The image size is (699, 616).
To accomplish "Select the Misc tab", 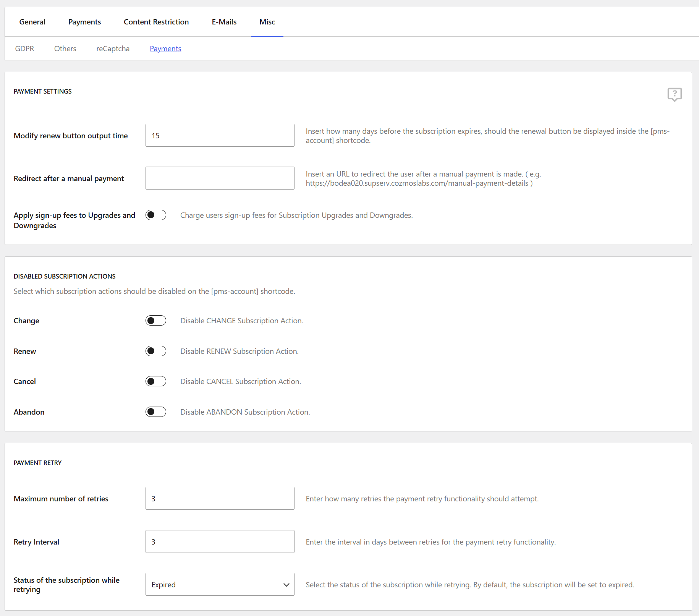I will click(x=267, y=22).
